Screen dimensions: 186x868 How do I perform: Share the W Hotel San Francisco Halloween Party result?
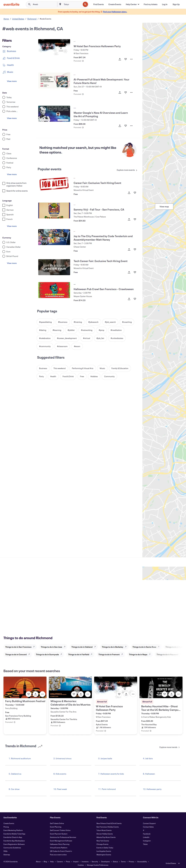(x=120, y=59)
